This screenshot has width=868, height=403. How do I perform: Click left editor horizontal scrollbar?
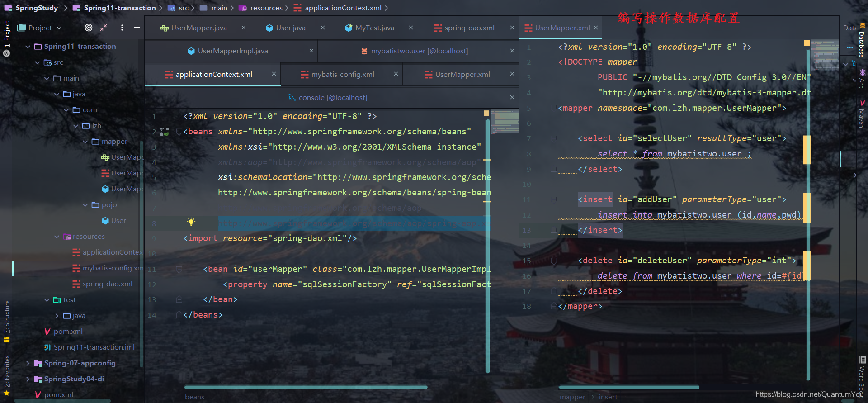[306, 387]
